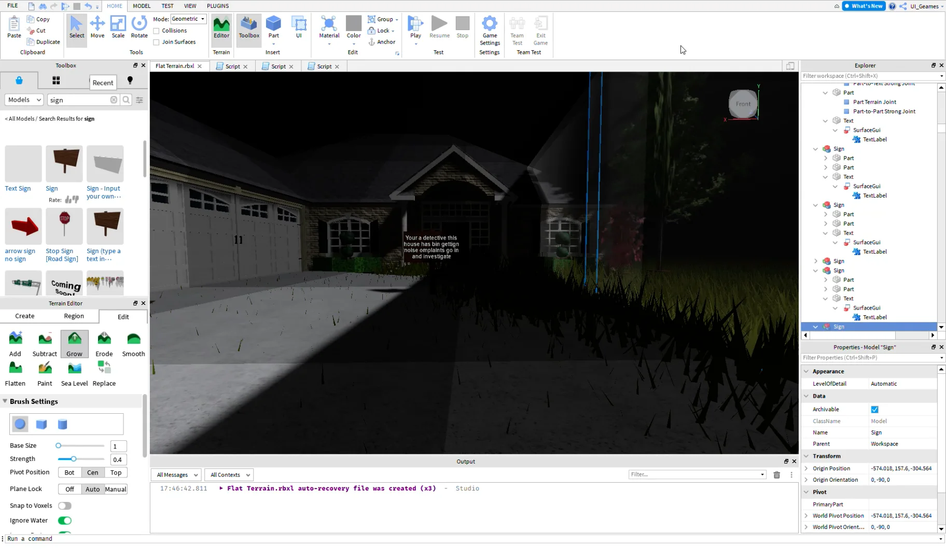Select the Rotate tool
The image size is (946, 560).
(139, 27)
